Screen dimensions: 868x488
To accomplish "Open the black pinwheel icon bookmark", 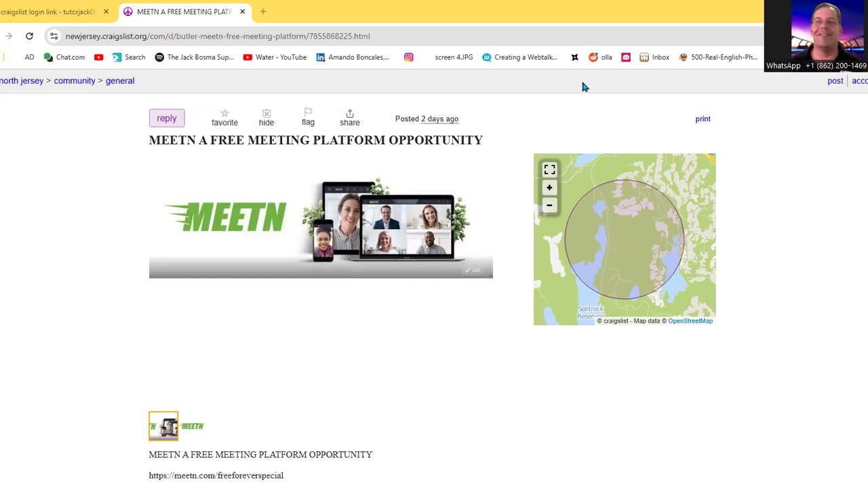I will [574, 57].
